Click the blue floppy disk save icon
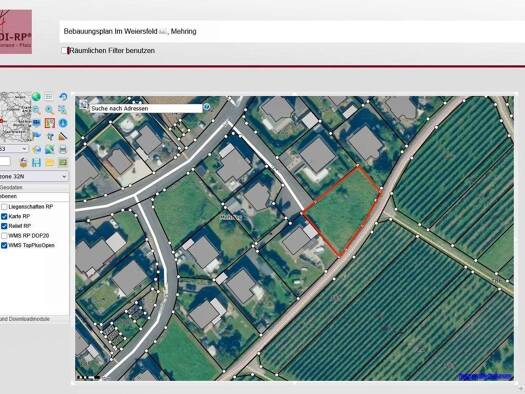 point(36,163)
